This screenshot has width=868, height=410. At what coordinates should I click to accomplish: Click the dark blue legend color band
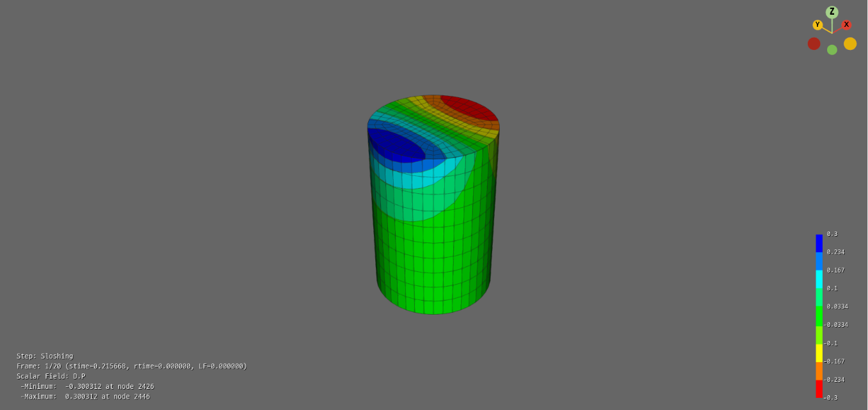819,243
